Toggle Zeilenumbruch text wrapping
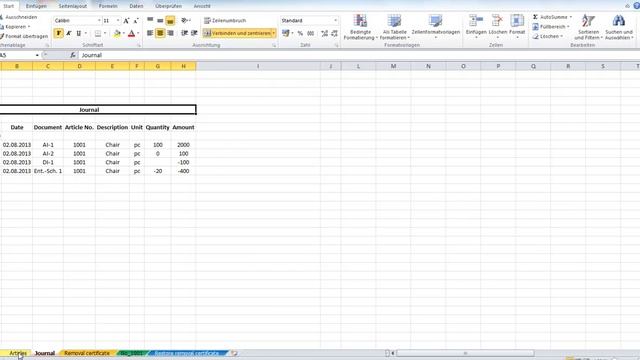The height and width of the screenshot is (360, 640). (225, 20)
